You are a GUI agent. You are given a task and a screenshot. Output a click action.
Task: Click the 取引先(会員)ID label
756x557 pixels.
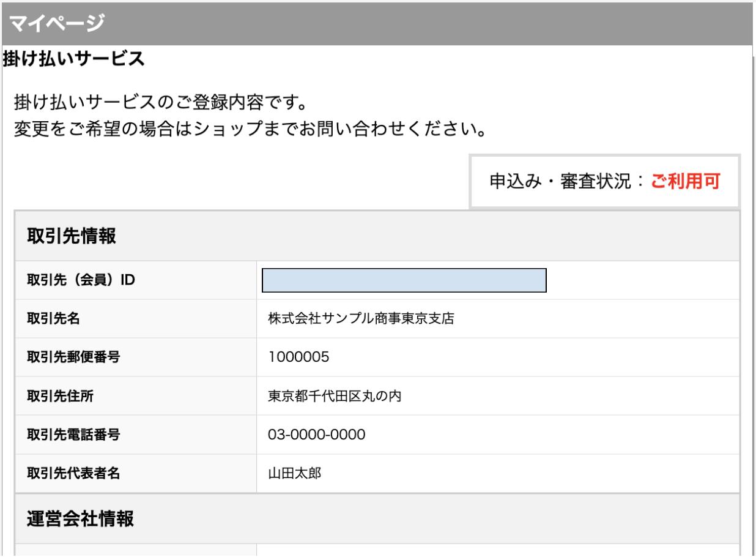click(x=81, y=280)
